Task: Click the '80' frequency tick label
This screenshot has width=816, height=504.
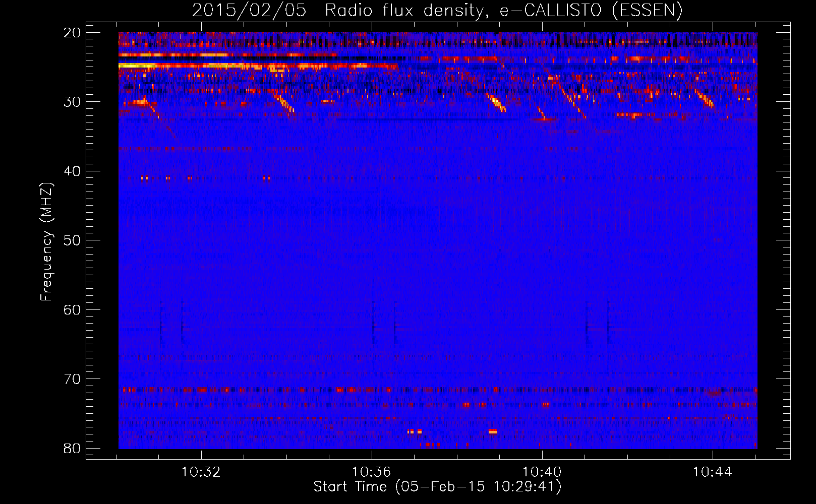Action: point(73,448)
